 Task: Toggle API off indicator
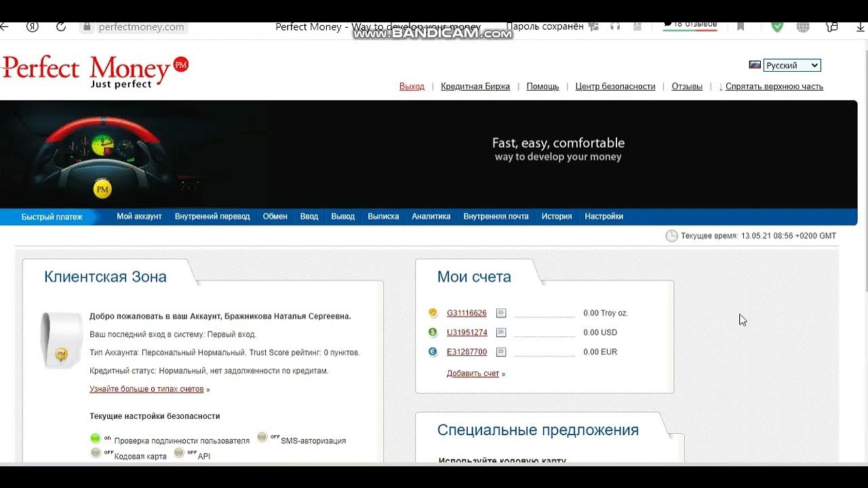coord(179,453)
